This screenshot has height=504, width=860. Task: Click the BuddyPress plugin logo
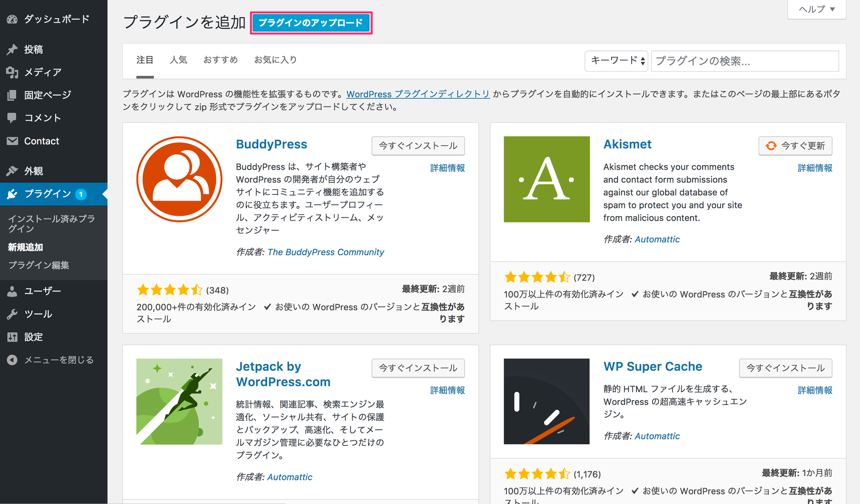pos(179,179)
